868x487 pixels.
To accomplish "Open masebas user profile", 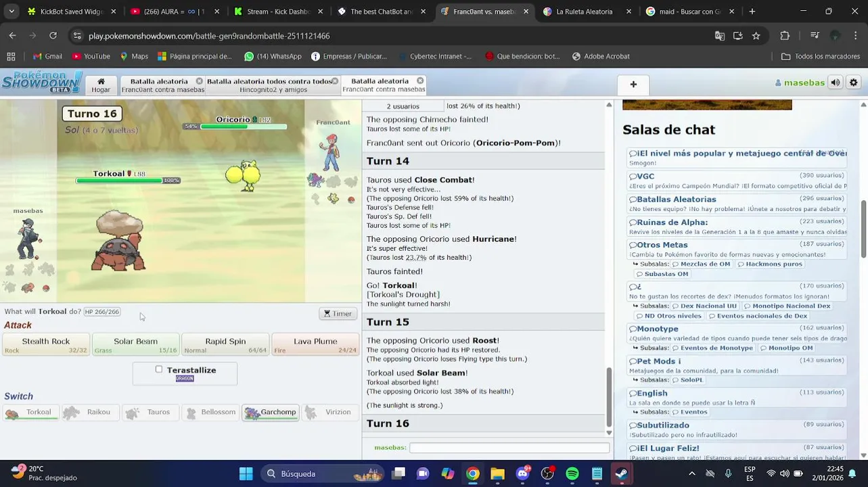I will pos(800,83).
